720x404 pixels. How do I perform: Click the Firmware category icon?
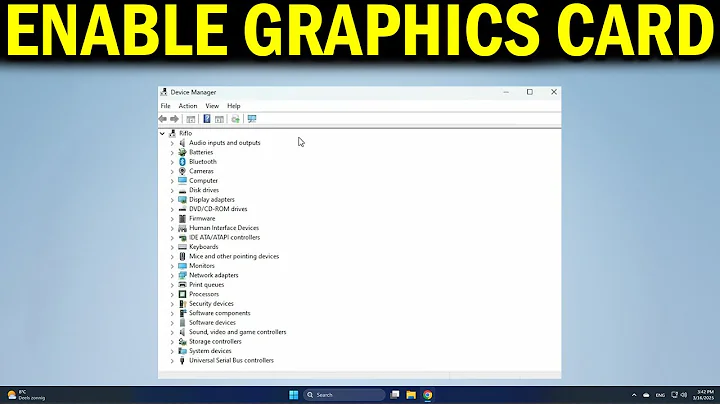(182, 219)
